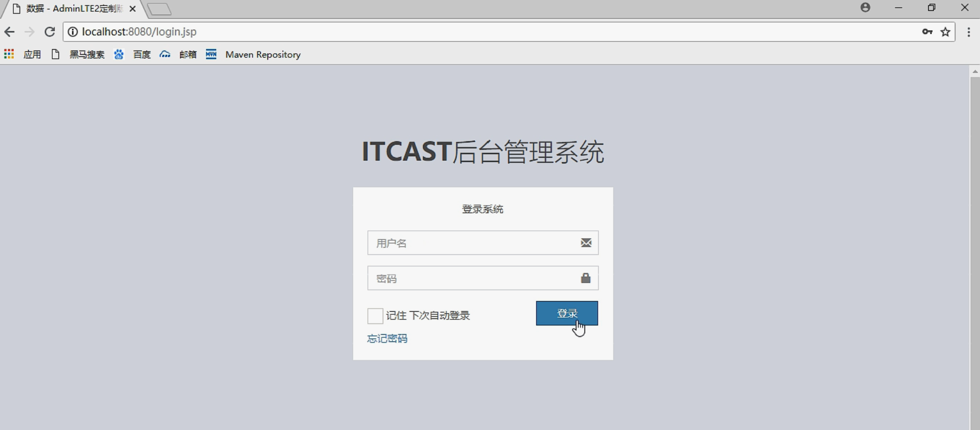Enable the 记住 下次自动登录 checkbox
The width and height of the screenshot is (980, 430).
tap(375, 316)
